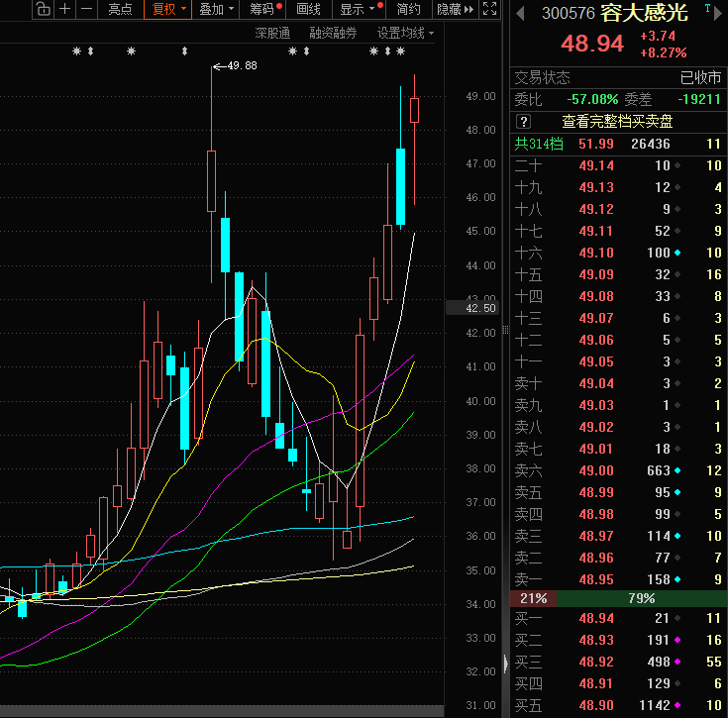Click stock code 300576
The width and height of the screenshot is (728, 718).
569,13
